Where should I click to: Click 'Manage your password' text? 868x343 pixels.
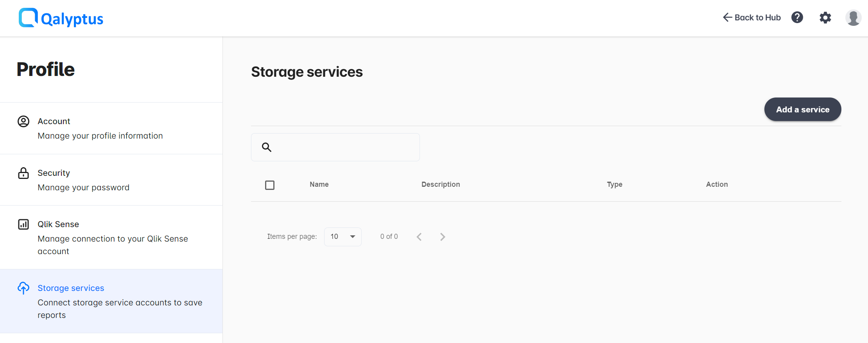coord(83,188)
